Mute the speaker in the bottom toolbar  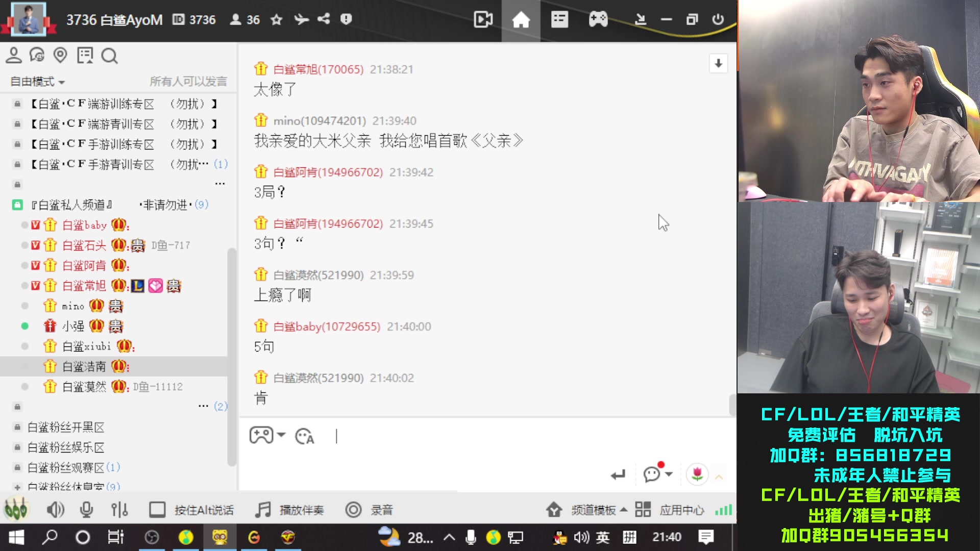coord(55,509)
